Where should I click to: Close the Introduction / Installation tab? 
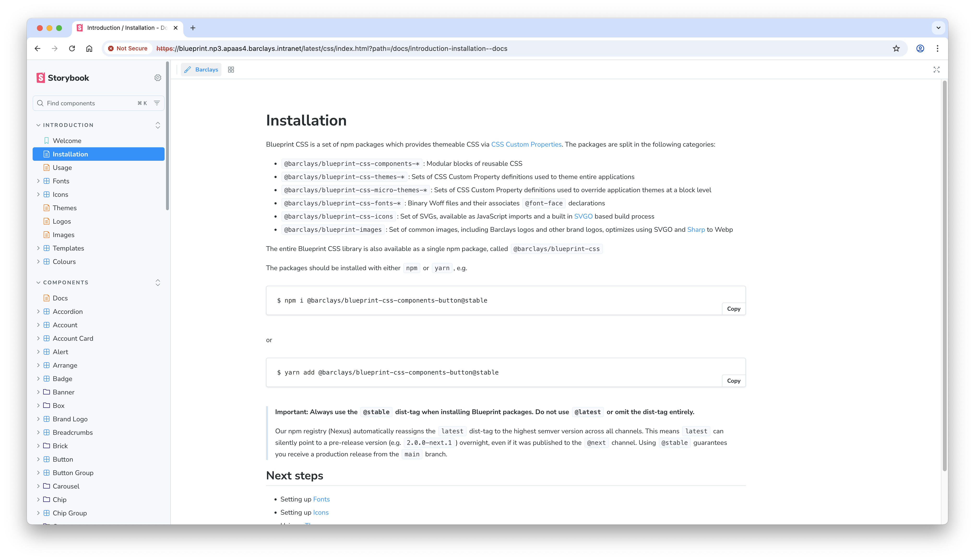176,28
